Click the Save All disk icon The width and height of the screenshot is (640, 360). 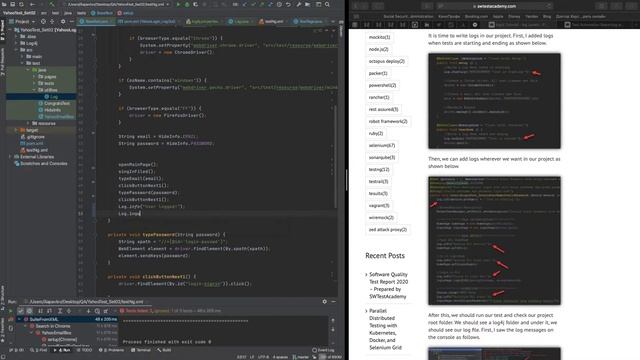pos(13,4)
